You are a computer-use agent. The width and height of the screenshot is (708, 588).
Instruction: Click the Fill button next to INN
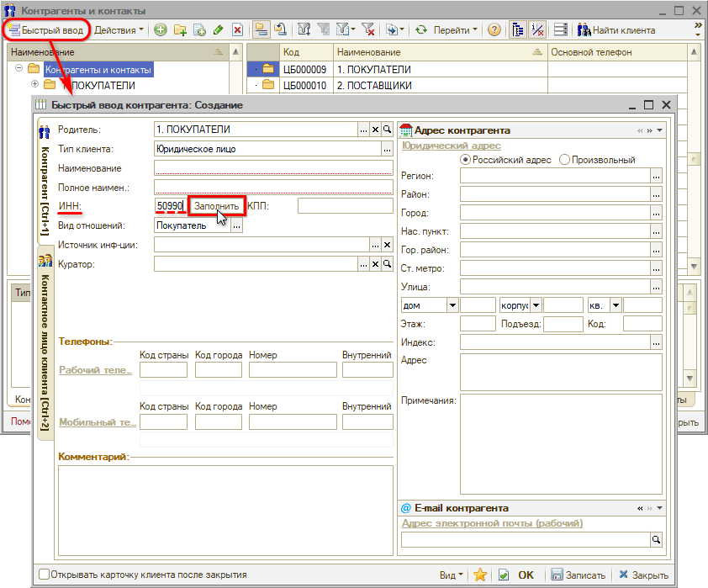pos(216,205)
